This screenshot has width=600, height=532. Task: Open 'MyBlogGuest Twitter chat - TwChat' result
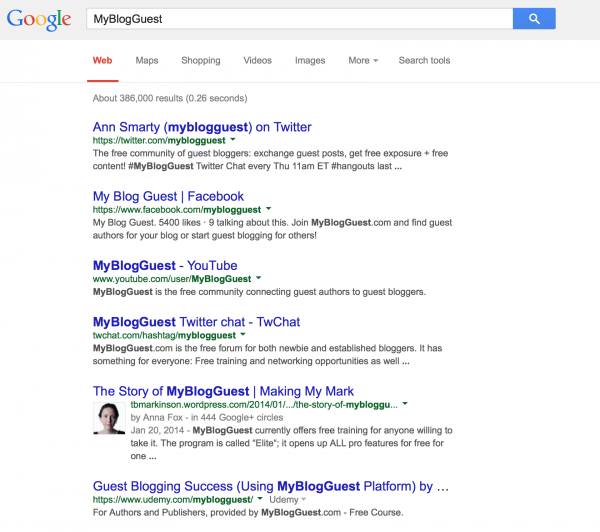(x=196, y=322)
